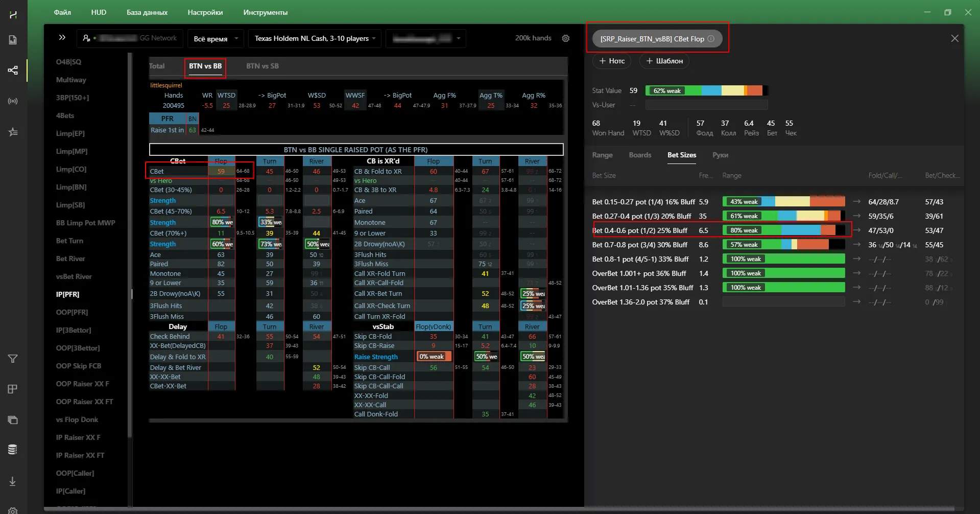The height and width of the screenshot is (514, 980).
Task: Open the settings gear at sidebar bottom
Action: click(x=13, y=510)
